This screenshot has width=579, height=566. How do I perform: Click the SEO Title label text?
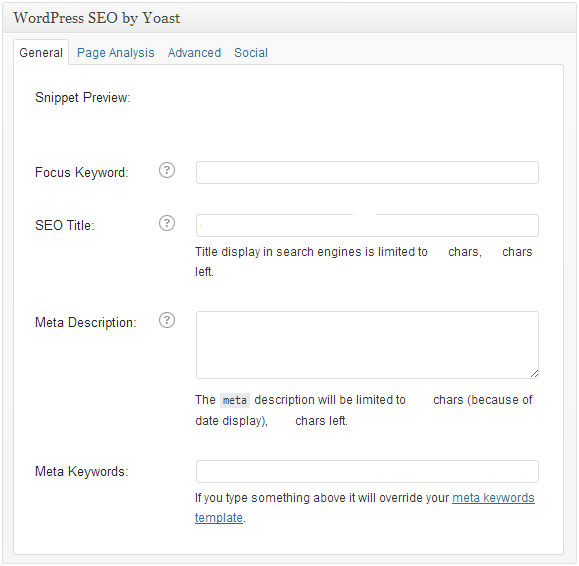(65, 225)
